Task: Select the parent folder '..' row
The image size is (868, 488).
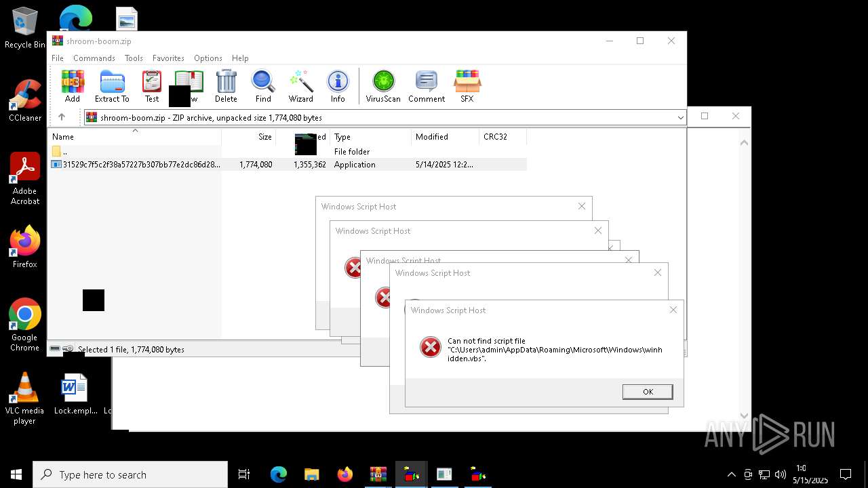Action: coord(288,152)
